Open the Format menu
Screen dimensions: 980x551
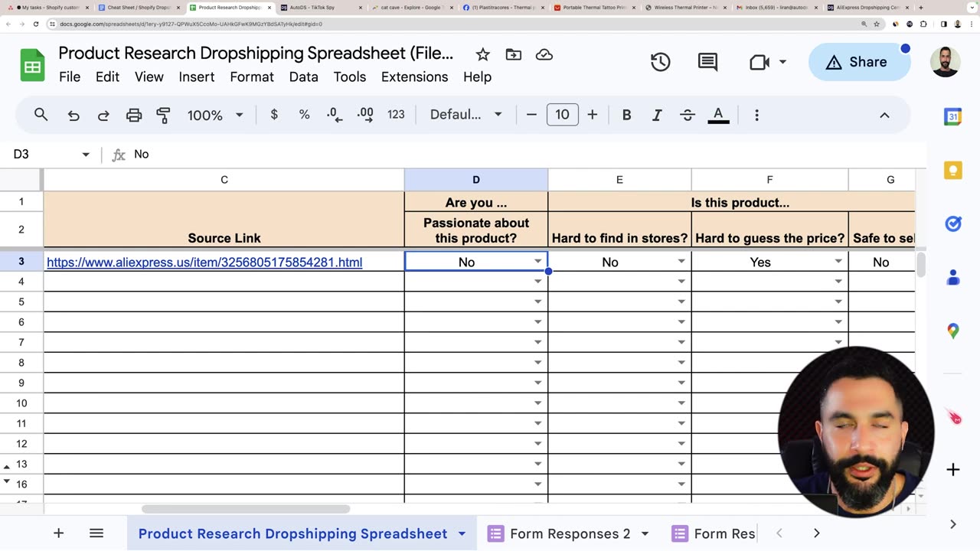click(252, 77)
